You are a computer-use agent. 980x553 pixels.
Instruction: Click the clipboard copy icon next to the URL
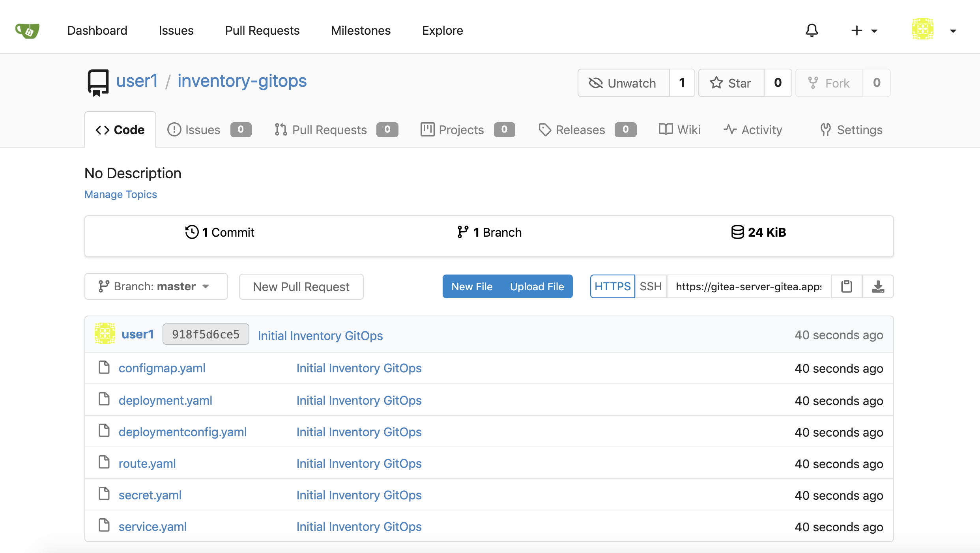[846, 286]
